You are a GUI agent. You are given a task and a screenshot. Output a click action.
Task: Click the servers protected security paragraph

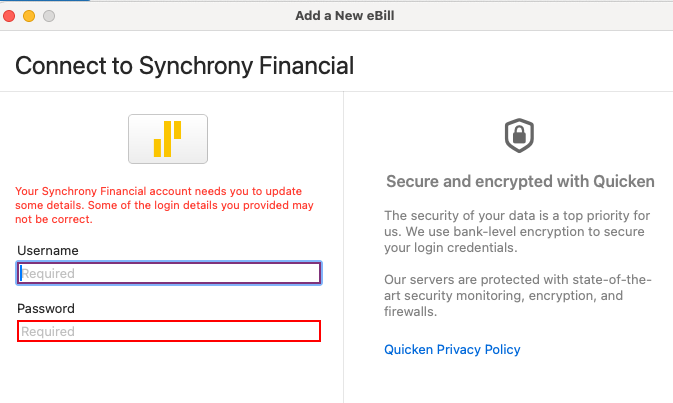click(518, 297)
